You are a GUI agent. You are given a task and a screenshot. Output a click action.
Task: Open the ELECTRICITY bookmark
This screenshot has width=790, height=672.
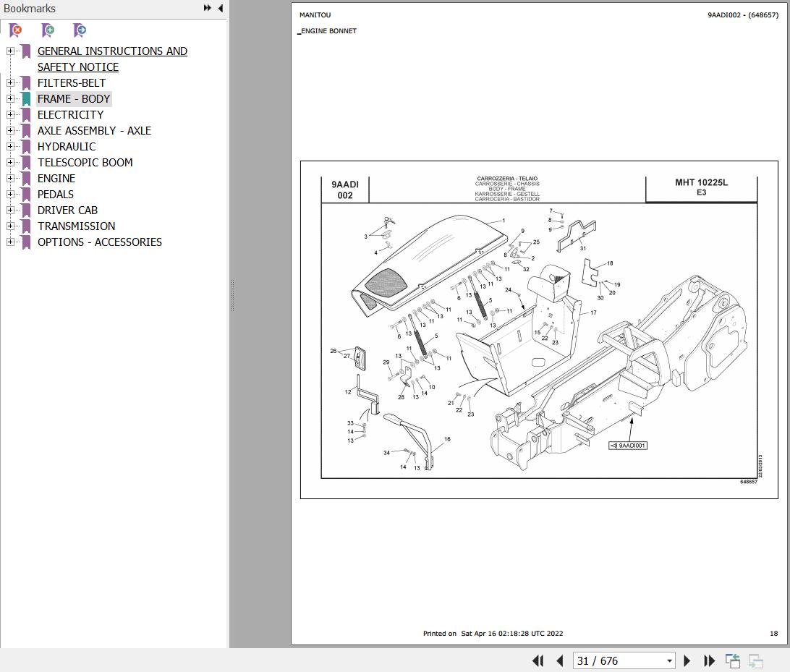click(71, 114)
